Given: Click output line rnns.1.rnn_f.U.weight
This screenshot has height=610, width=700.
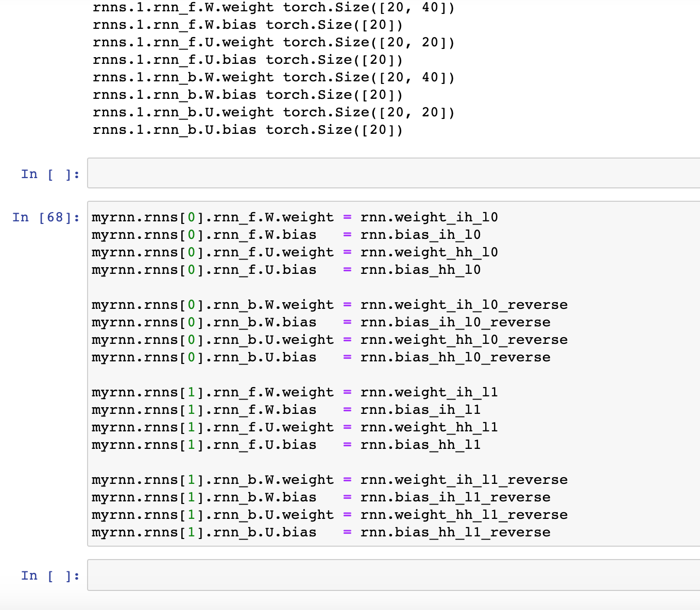Looking at the screenshot, I should click(x=274, y=42).
